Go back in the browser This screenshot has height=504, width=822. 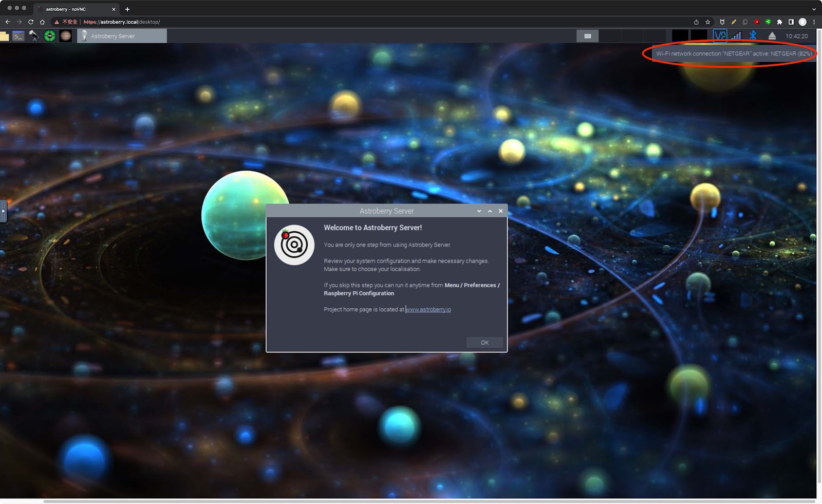click(x=7, y=22)
